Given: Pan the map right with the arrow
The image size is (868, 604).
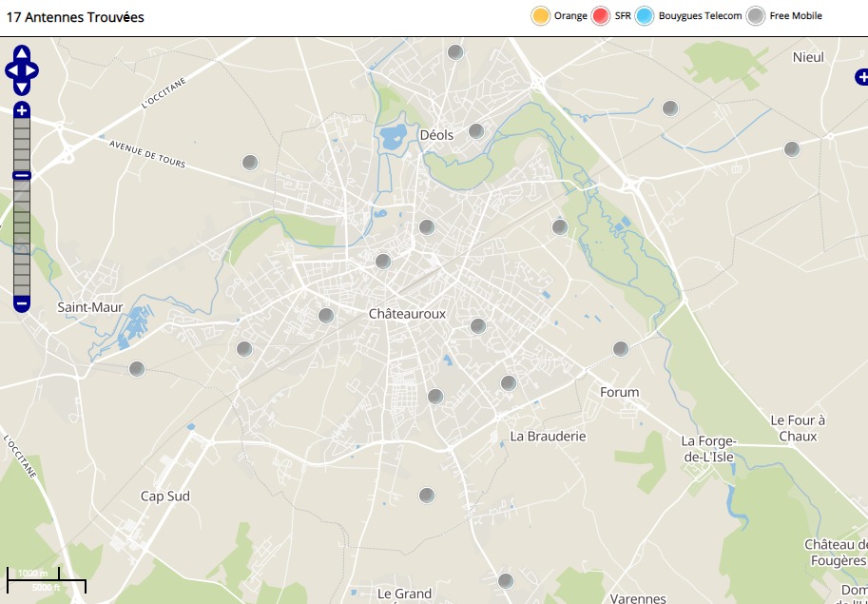Looking at the screenshot, I should click(x=32, y=70).
